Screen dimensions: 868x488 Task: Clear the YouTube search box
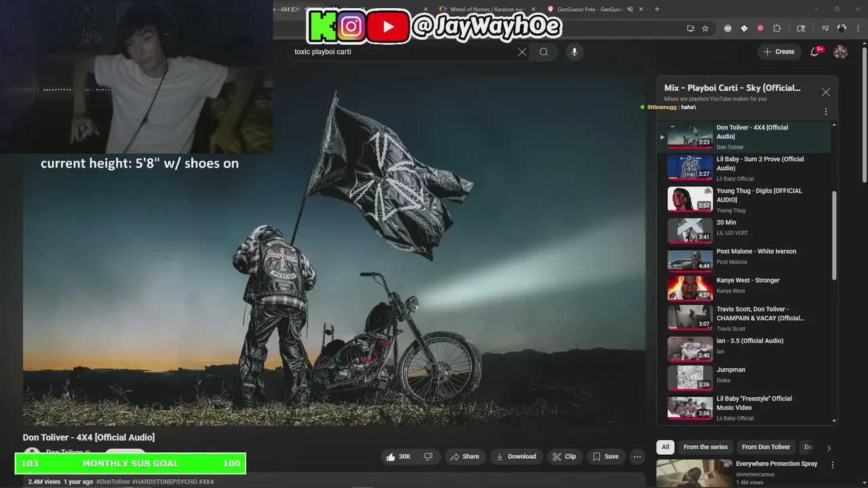tap(522, 52)
